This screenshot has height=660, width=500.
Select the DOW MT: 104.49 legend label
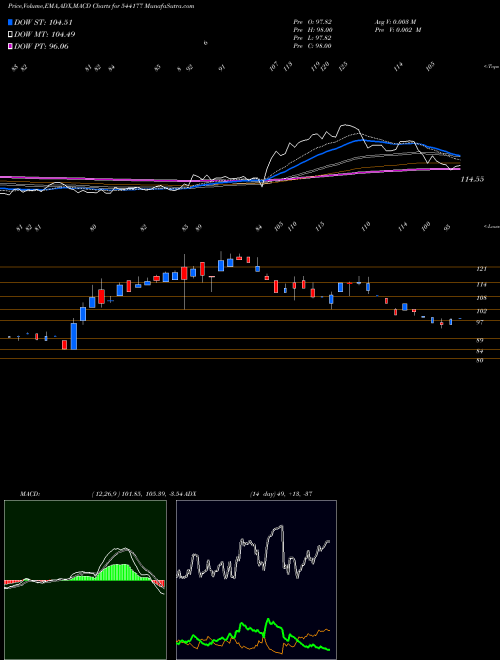[x=45, y=35]
